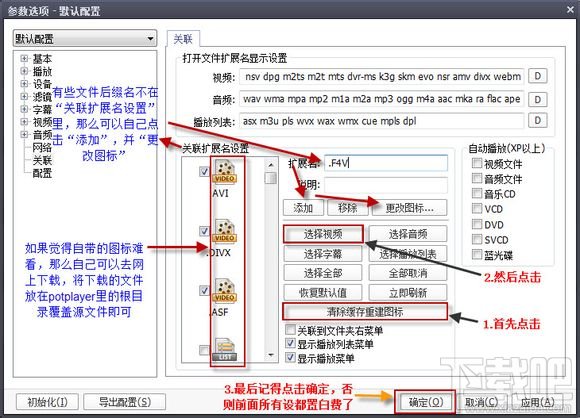Toggle 关联到文件夹右菜单 checkbox

click(x=291, y=330)
